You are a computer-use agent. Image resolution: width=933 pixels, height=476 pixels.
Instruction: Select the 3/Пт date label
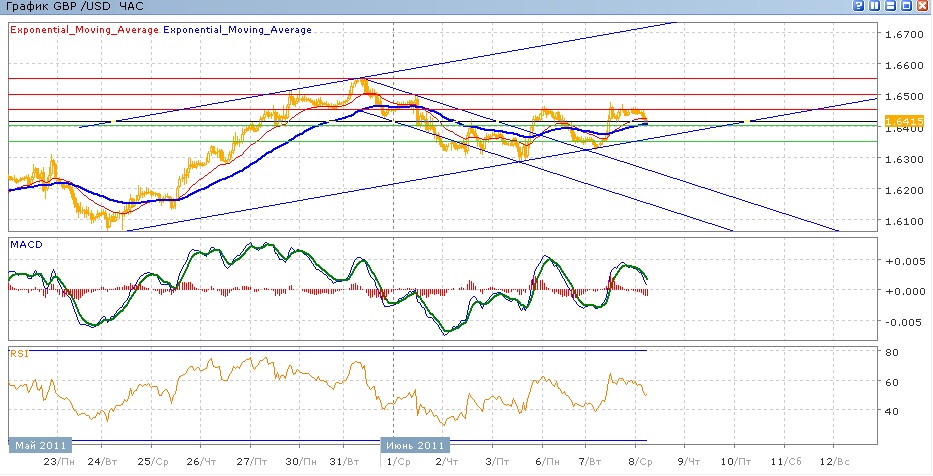pos(497,462)
